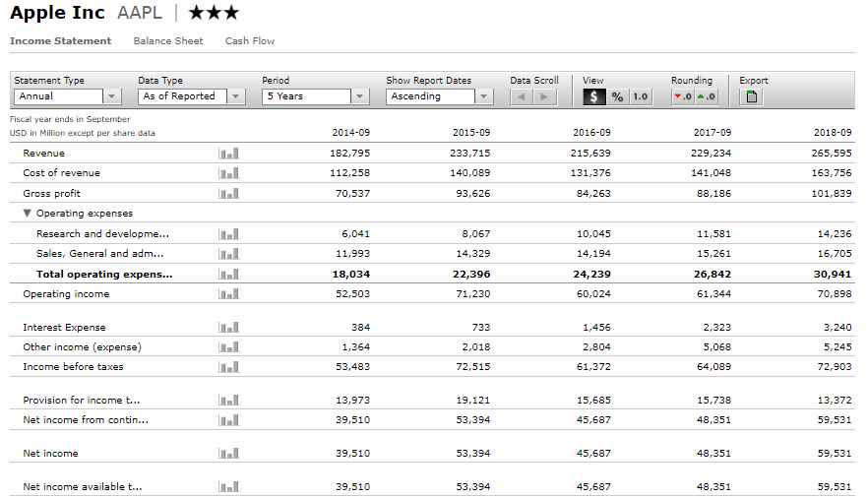Open the Cost of revenue chart icon
The height and width of the screenshot is (498, 868).
tap(228, 173)
